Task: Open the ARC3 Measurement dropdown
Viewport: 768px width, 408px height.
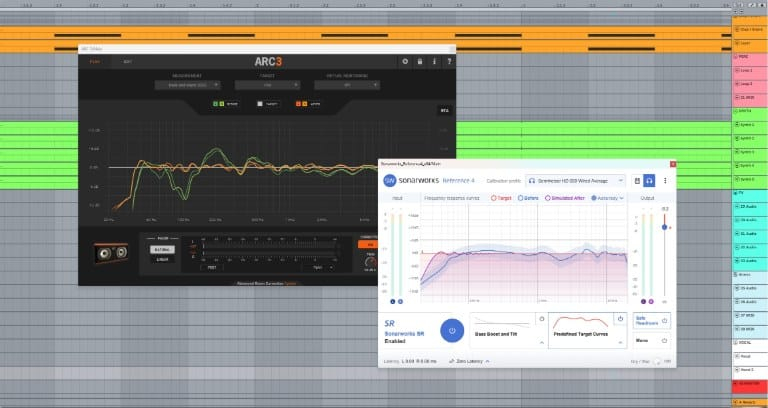Action: [x=188, y=85]
